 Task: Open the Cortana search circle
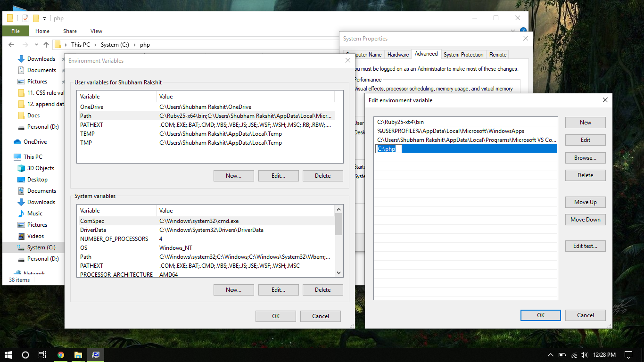(25, 355)
